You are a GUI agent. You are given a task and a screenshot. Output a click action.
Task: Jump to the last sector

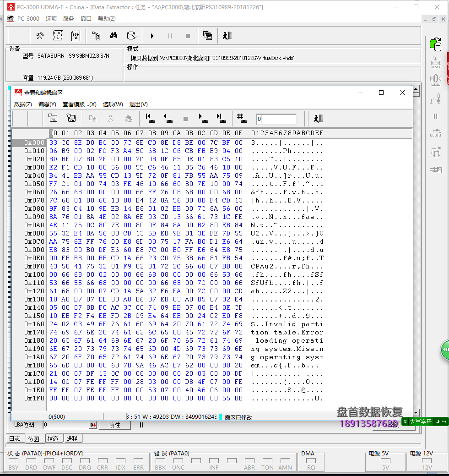click(222, 118)
